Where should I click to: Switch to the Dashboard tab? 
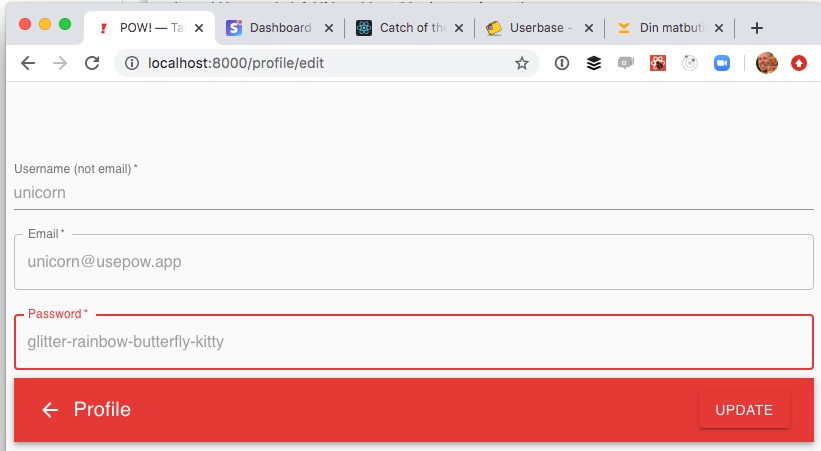tap(280, 28)
